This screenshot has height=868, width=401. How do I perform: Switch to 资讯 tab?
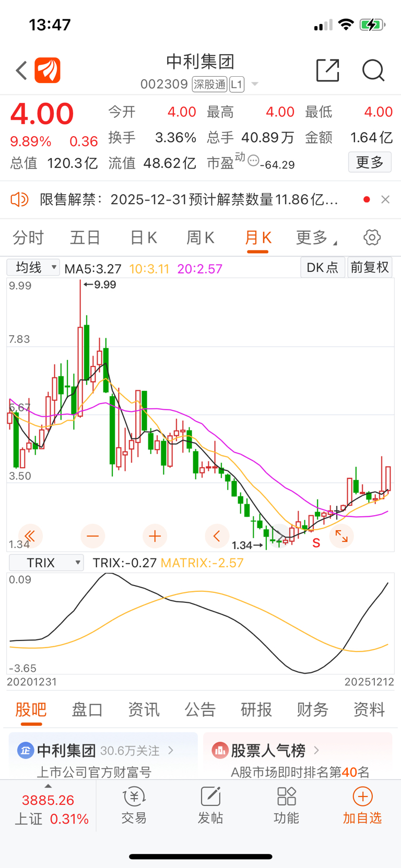click(144, 709)
